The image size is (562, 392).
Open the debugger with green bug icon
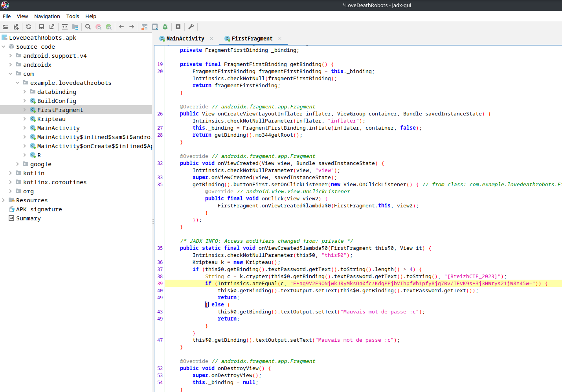pyautogui.click(x=165, y=27)
